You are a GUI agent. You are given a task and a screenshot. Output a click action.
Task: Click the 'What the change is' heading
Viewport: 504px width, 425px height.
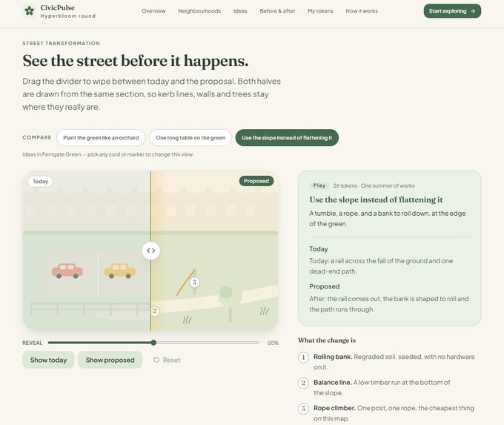tap(327, 340)
